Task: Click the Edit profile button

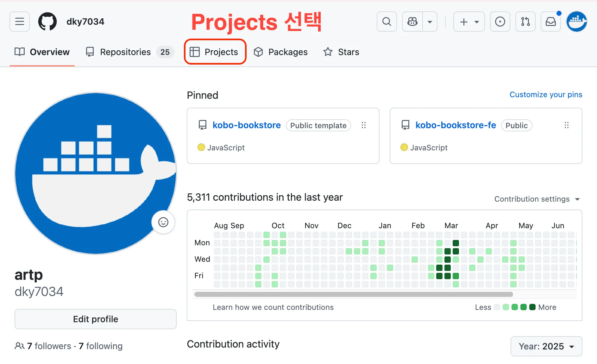Action: click(x=96, y=319)
